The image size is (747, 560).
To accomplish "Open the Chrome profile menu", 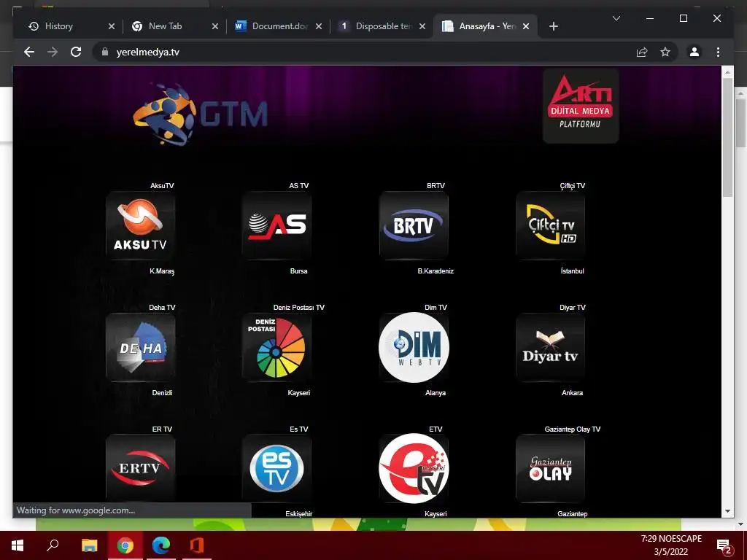I will tap(694, 52).
